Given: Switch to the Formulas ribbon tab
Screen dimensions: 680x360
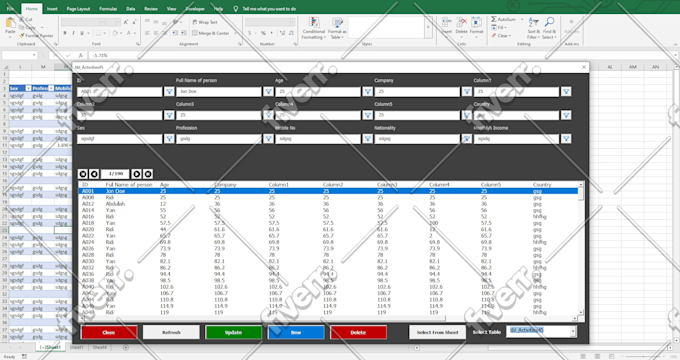Looking at the screenshot, I should click(x=108, y=9).
